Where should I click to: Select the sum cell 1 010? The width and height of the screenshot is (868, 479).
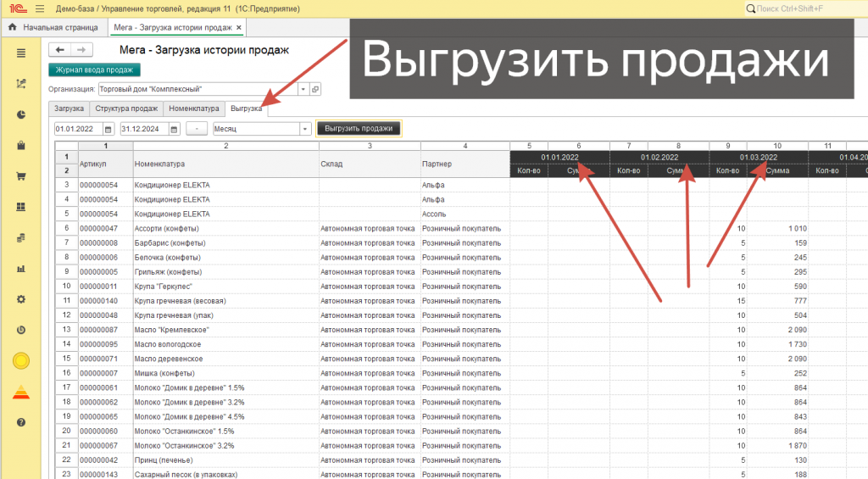[777, 229]
